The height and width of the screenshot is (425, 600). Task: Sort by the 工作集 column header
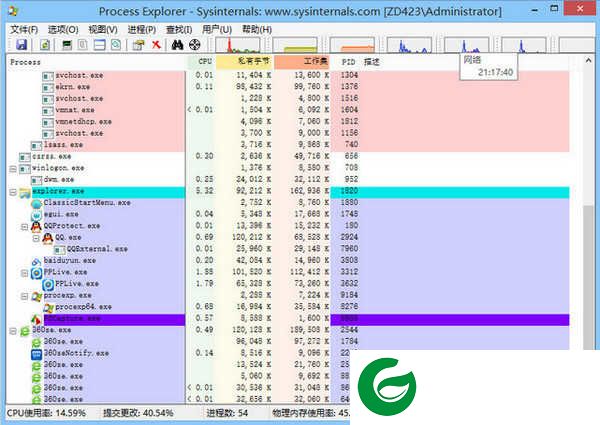(x=302, y=62)
